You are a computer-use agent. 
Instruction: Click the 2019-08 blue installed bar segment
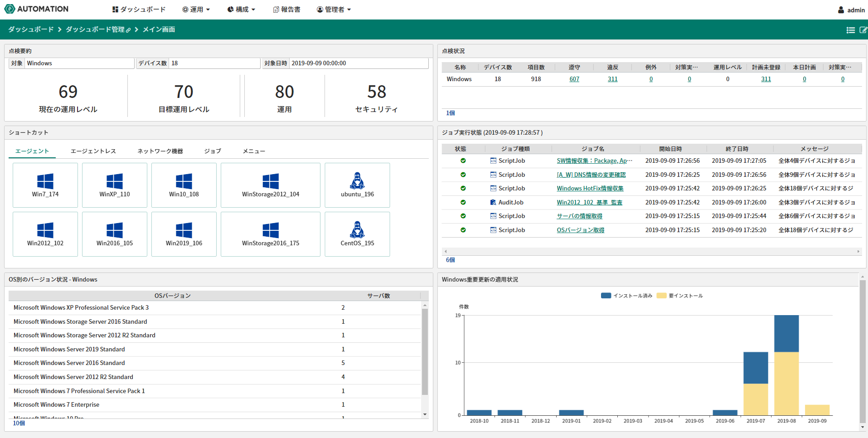point(786,334)
